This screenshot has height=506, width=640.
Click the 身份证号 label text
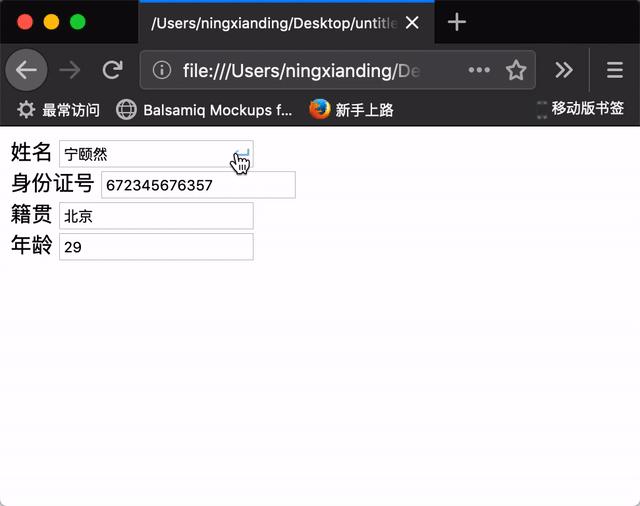click(52, 183)
